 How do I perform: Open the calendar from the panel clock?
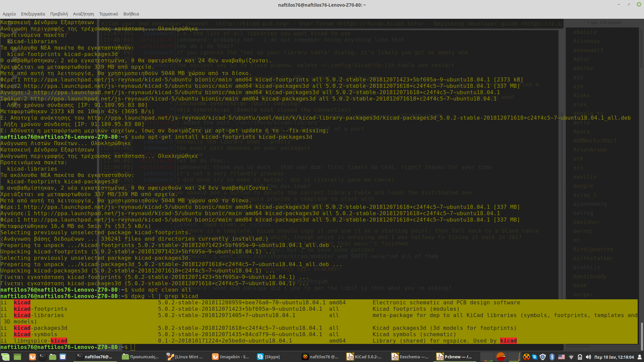pyautogui.click(x=614, y=357)
